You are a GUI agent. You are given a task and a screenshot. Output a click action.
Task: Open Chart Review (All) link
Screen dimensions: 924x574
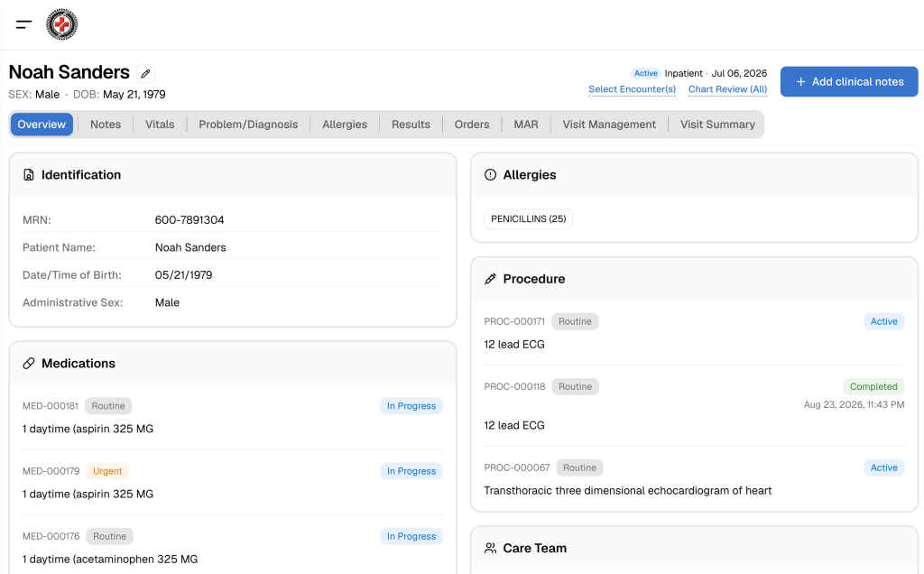click(728, 89)
